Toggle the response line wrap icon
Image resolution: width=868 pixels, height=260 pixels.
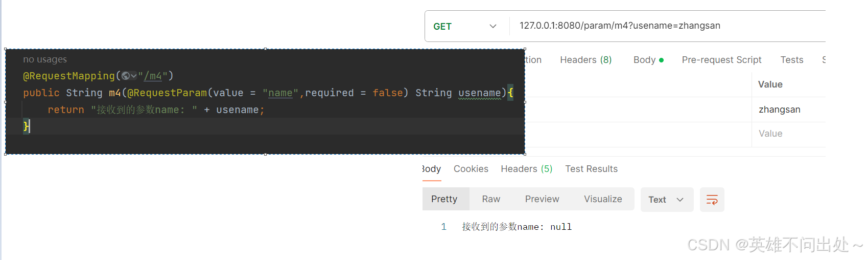coord(712,200)
